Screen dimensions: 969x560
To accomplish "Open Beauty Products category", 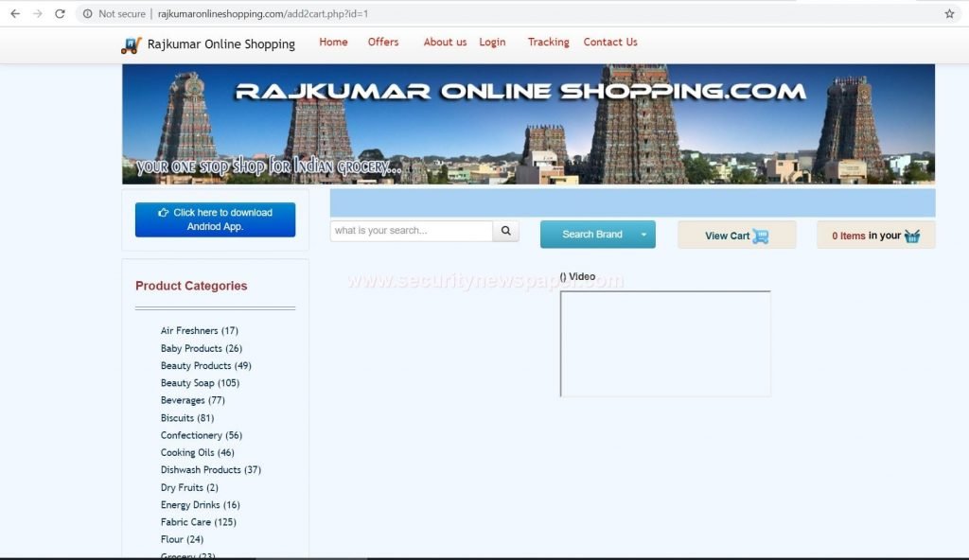I will tap(205, 365).
